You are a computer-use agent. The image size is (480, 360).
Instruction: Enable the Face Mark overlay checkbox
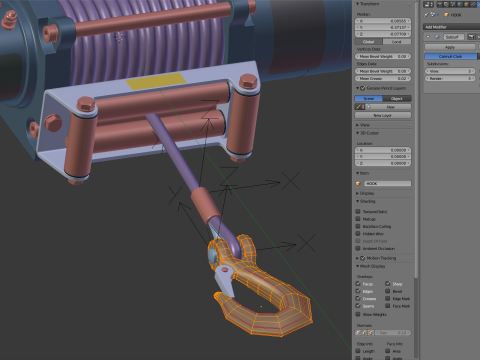(x=388, y=306)
